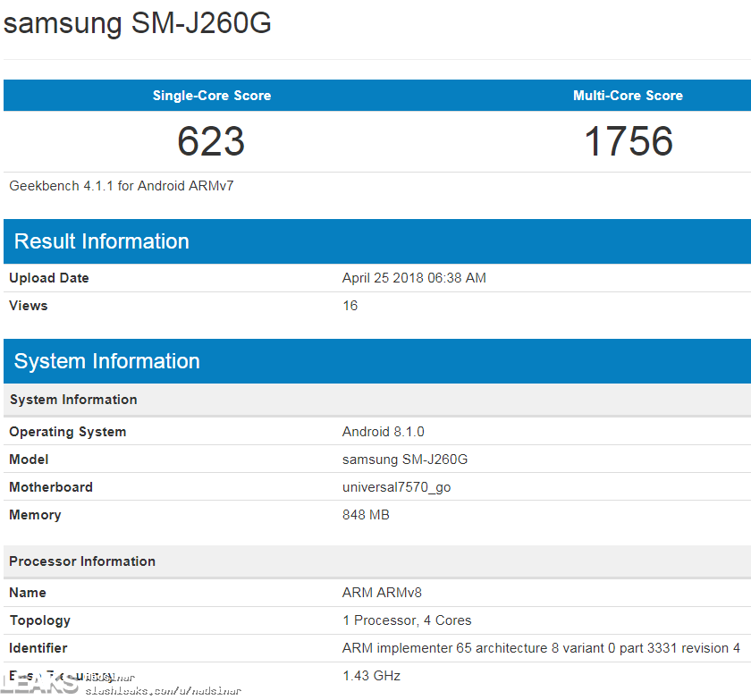Select the value ARM ARMv8
Image resolution: width=751 pixels, height=700 pixels.
click(382, 592)
